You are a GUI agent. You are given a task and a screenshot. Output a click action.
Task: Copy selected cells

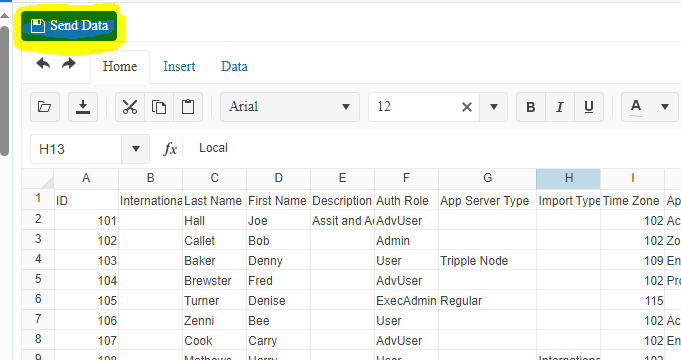coord(159,107)
